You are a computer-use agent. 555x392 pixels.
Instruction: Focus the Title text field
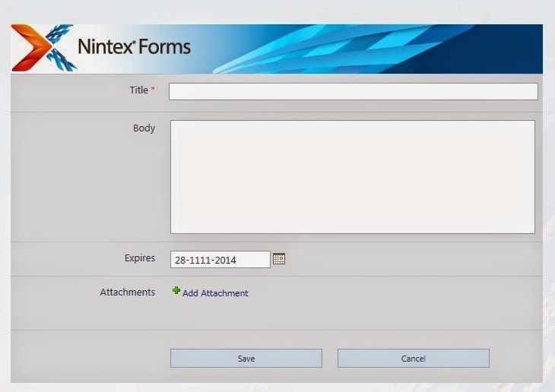[354, 92]
